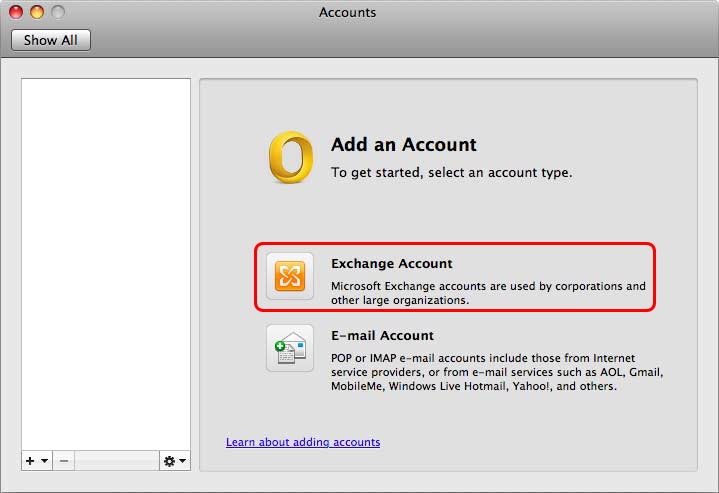719x493 pixels.
Task: Click the plus add account button
Action: click(x=30, y=460)
